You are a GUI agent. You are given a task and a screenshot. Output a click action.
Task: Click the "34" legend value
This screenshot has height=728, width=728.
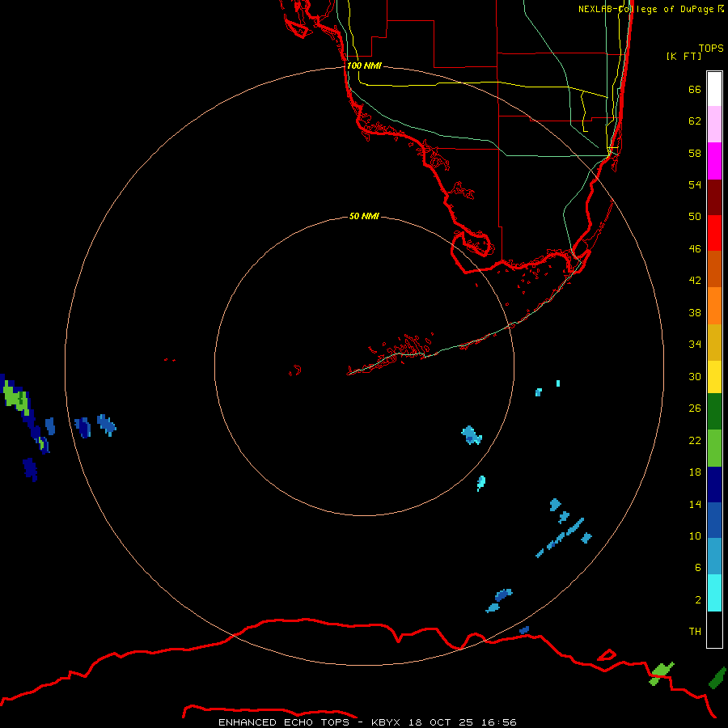point(695,345)
